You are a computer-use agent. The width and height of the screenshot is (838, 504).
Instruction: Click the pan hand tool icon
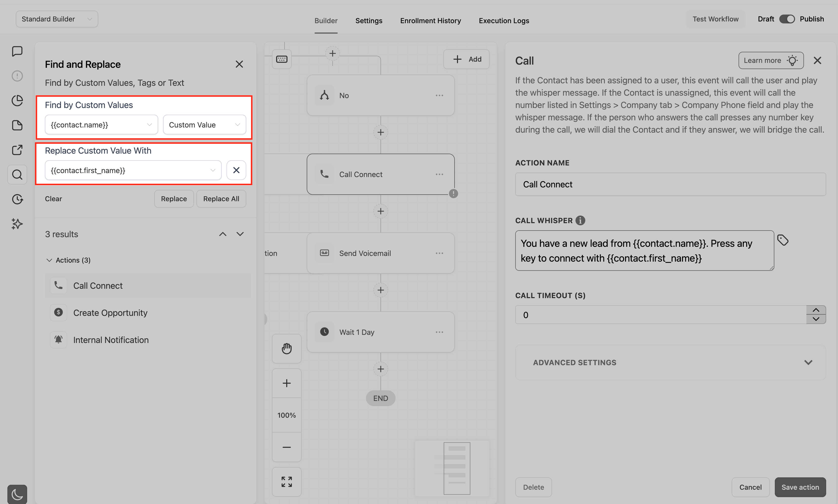click(286, 348)
